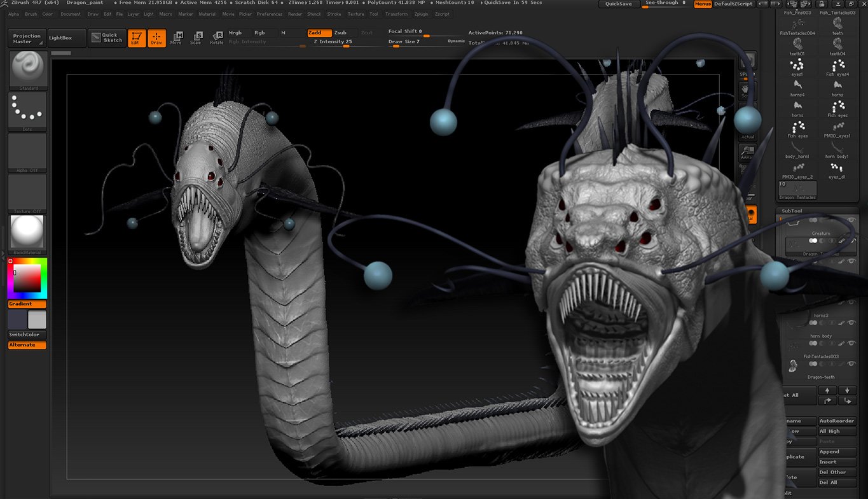
Task: Toggle the Menus button
Action: 703,4
